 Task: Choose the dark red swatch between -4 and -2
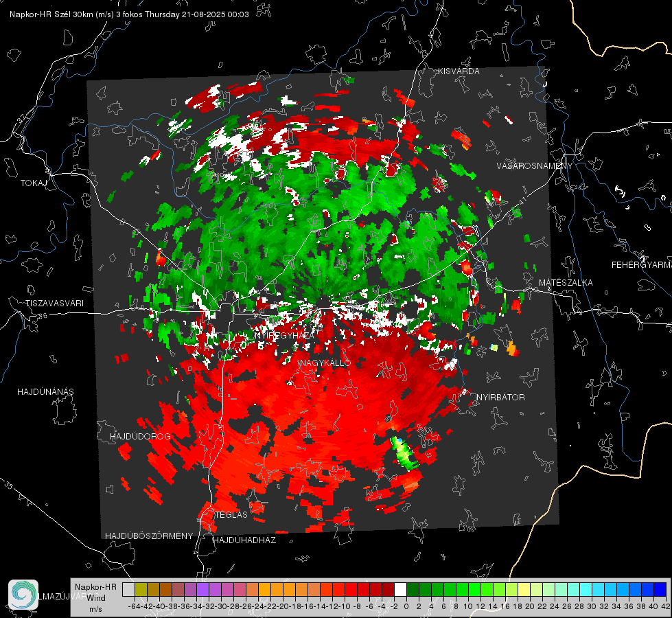(388, 589)
